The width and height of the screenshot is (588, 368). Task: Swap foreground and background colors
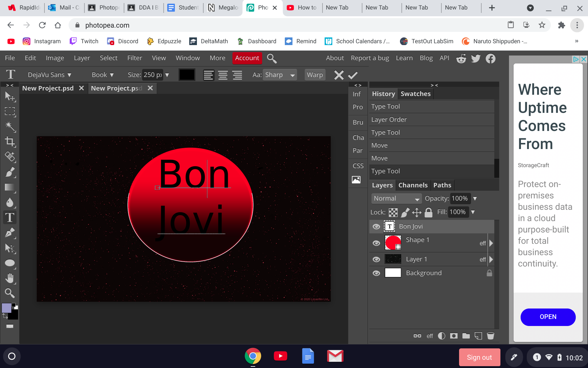pyautogui.click(x=5, y=316)
